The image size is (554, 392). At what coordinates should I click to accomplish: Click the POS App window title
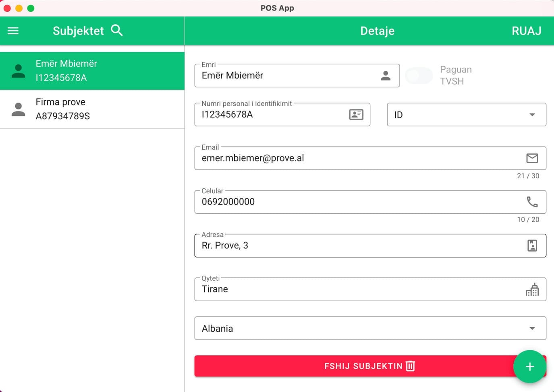(x=277, y=8)
